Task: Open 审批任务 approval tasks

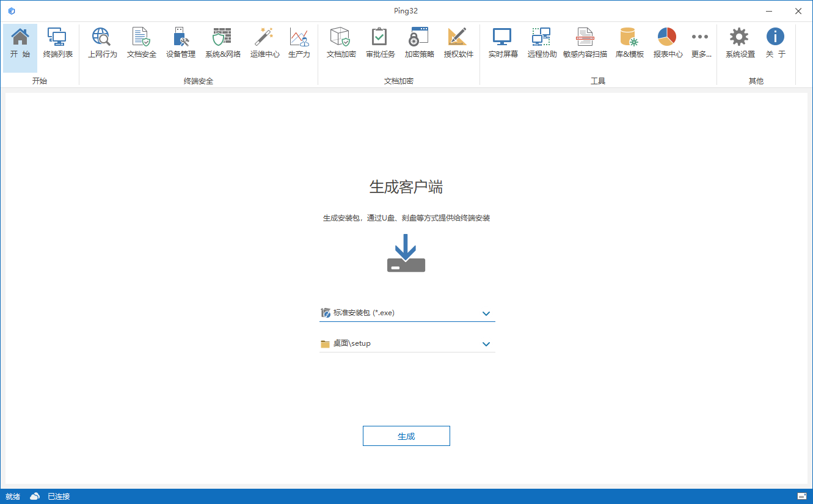Action: pyautogui.click(x=380, y=43)
